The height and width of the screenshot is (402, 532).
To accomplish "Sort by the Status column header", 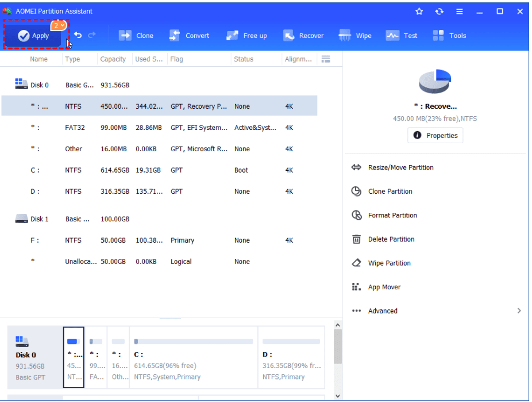I will [244, 59].
